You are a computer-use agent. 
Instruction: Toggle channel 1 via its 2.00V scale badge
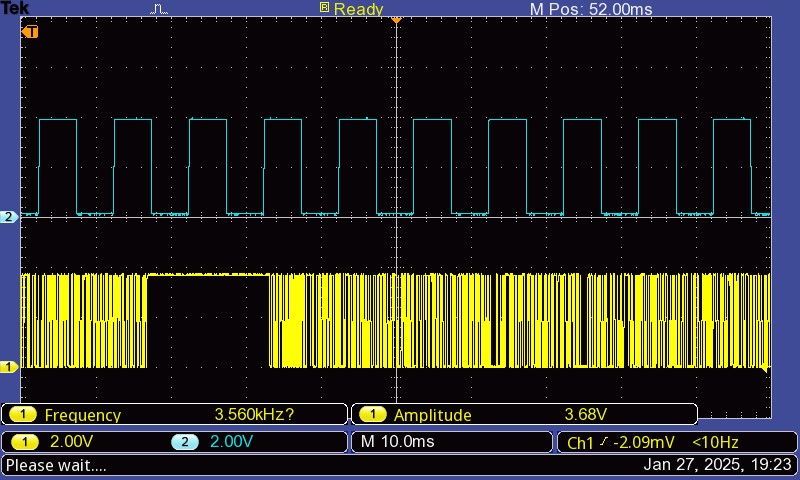coord(58,442)
